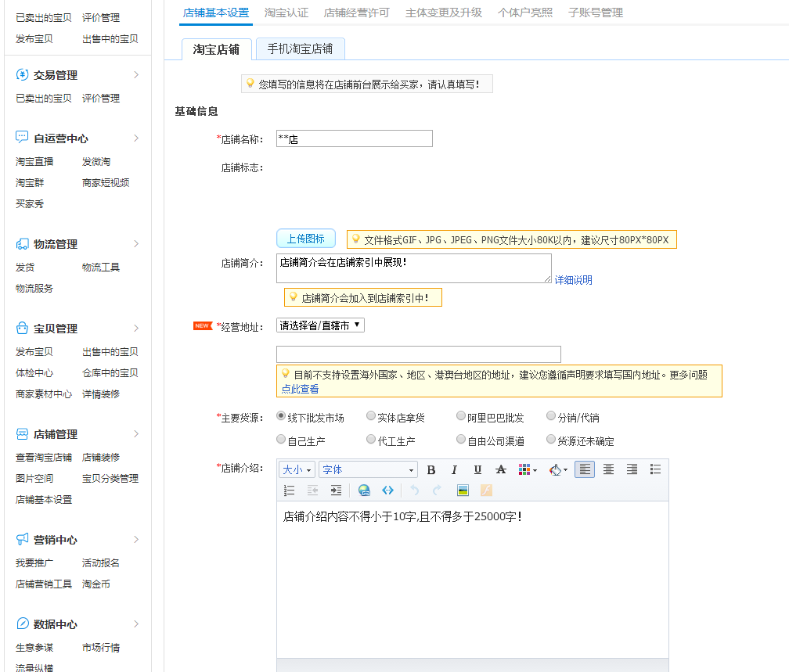Apply bold formatting in the editor
The width and height of the screenshot is (789, 672).
point(431,470)
